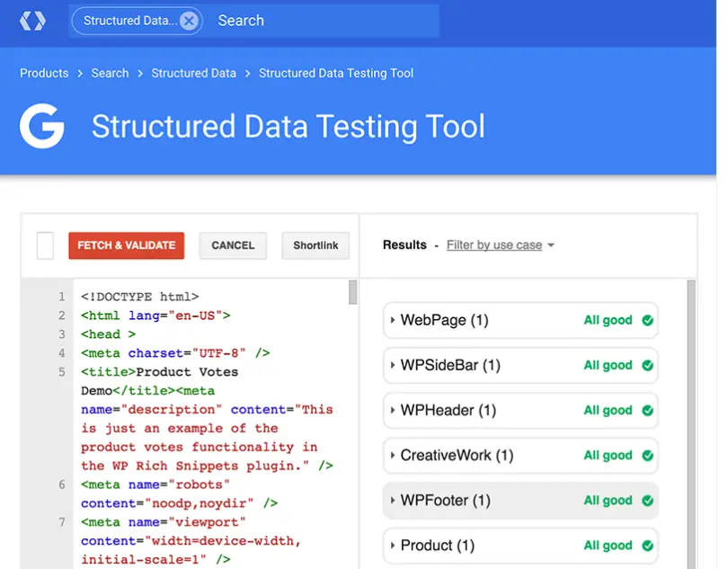The image size is (728, 569).
Task: Expand the WebPage (1) result
Action: 520,320
